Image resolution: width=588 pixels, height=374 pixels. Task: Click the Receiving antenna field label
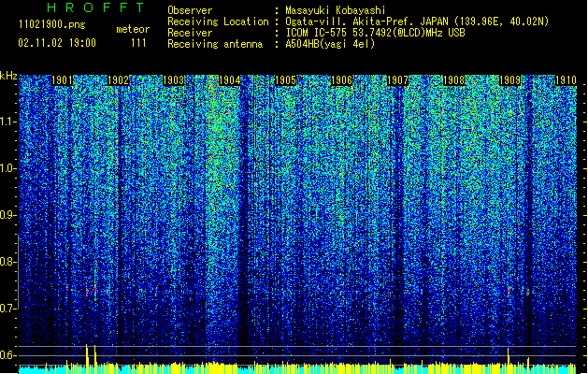[x=215, y=44]
